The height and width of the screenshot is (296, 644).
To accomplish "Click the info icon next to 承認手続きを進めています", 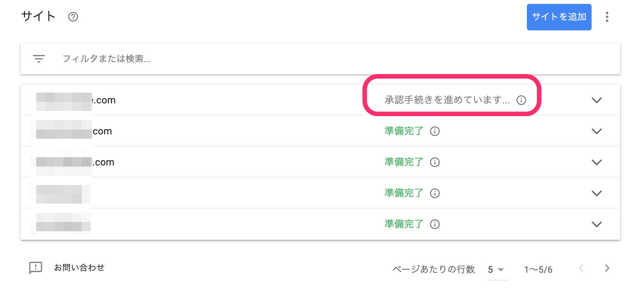I will (x=522, y=100).
